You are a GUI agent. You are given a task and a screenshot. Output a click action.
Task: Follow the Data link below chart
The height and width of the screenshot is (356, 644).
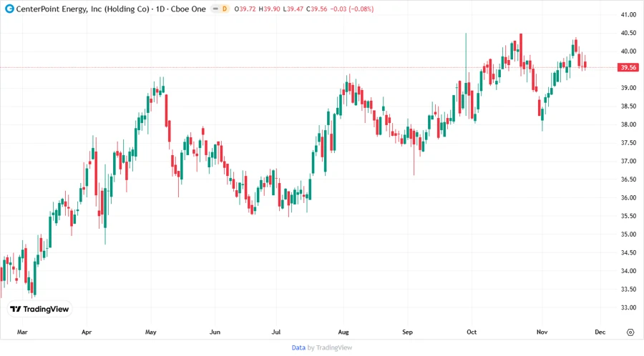298,348
